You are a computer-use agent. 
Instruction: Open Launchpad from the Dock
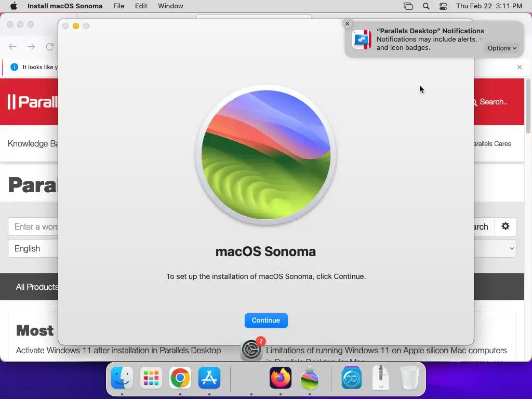coord(151,378)
